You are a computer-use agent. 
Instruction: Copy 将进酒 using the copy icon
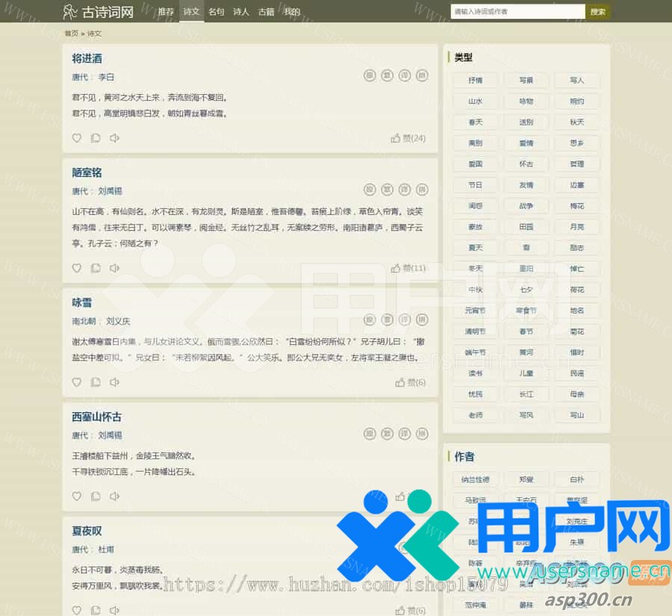96,138
